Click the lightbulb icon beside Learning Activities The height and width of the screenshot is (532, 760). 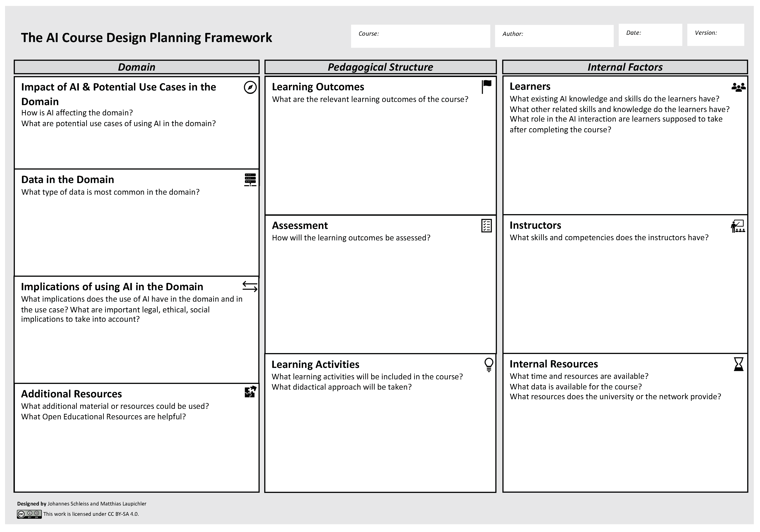[489, 364]
